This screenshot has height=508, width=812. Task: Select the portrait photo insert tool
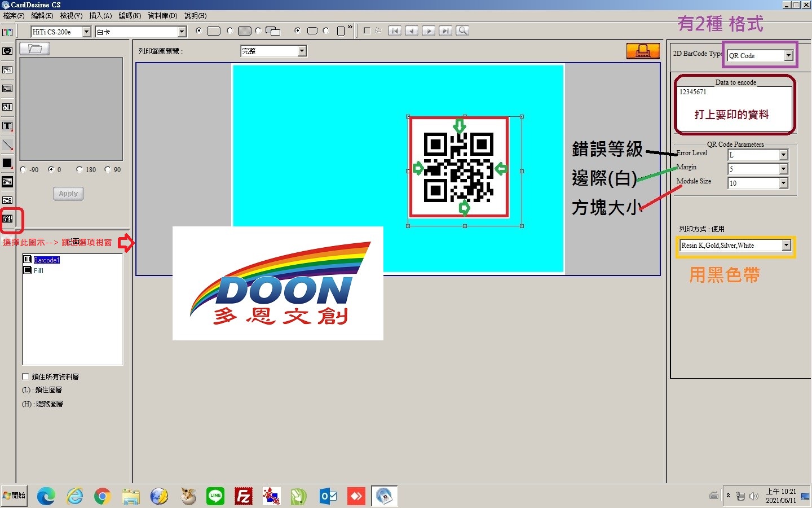click(7, 51)
